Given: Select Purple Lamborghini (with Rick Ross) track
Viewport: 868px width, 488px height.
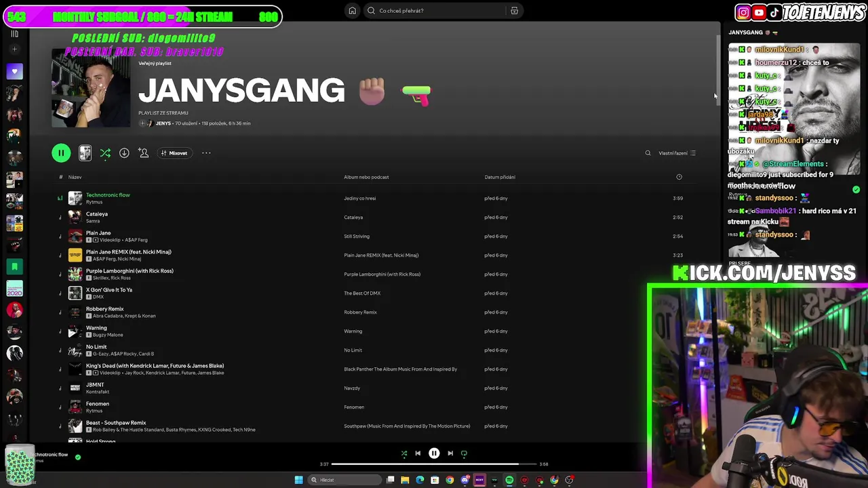Looking at the screenshot, I should 130,271.
